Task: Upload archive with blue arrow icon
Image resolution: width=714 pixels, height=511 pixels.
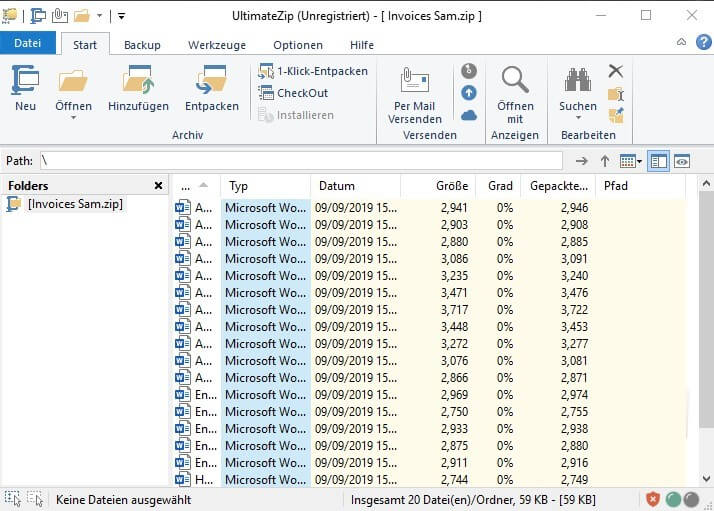Action: (469, 93)
